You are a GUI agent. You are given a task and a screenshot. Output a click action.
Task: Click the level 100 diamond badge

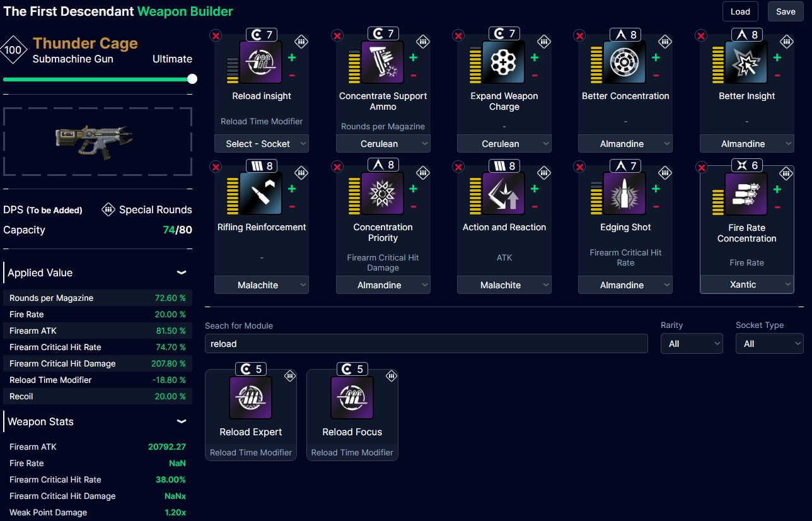pos(13,50)
